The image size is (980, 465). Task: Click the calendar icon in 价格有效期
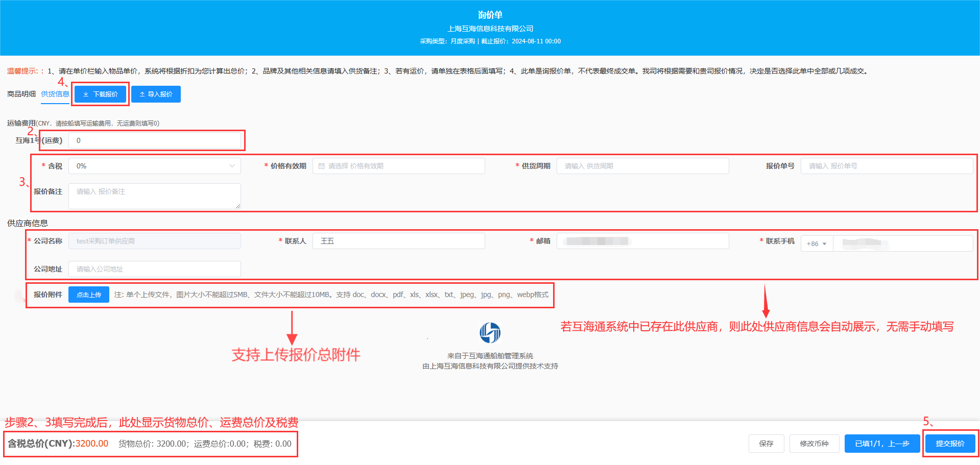[x=321, y=166]
